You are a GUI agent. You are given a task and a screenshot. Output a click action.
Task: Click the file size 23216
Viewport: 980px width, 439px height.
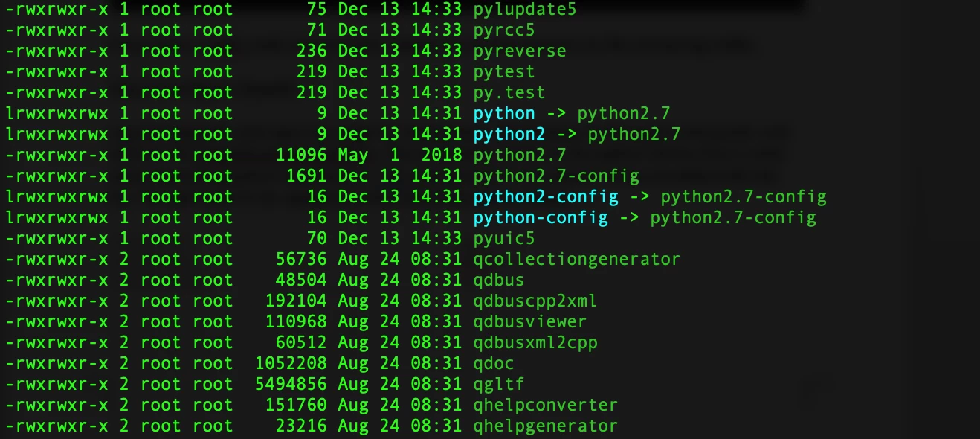[x=302, y=426]
